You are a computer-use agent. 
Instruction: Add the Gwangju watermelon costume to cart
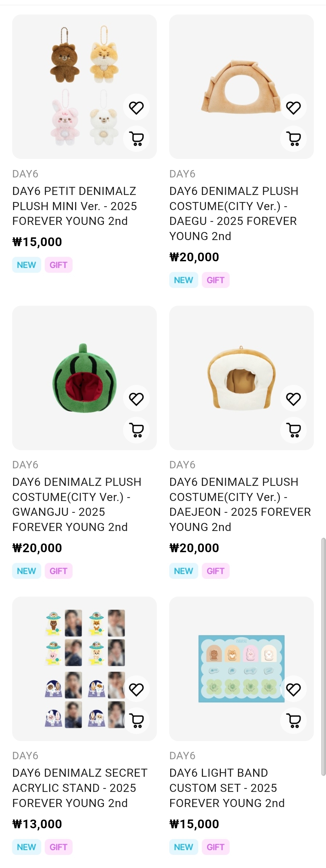(x=136, y=430)
